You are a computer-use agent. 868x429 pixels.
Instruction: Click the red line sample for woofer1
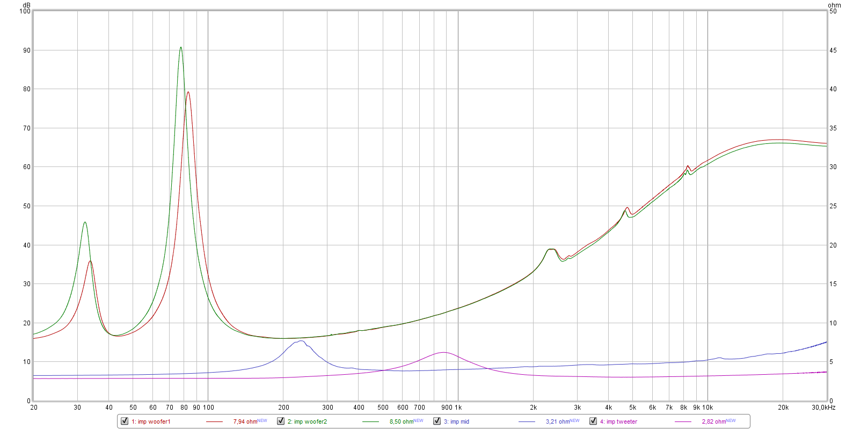(x=214, y=422)
